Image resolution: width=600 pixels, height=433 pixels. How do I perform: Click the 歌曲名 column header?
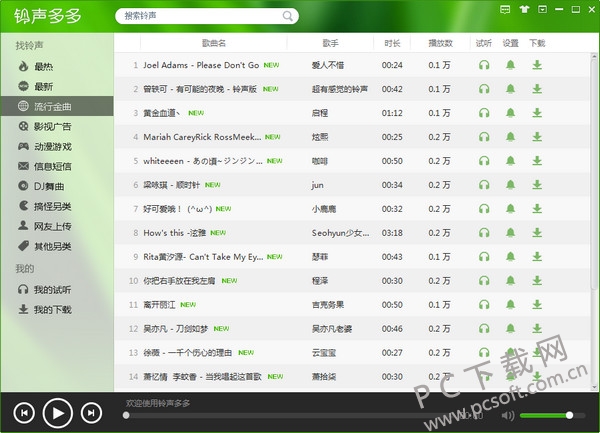214,43
